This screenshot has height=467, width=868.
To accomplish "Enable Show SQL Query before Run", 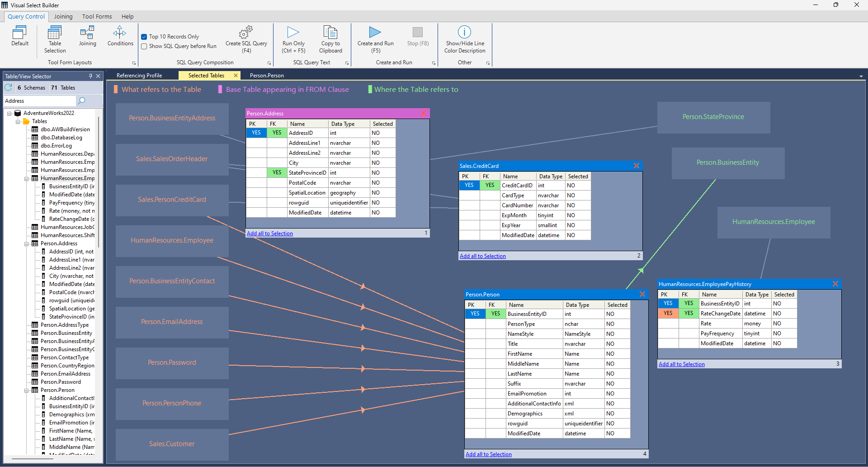I will point(144,46).
